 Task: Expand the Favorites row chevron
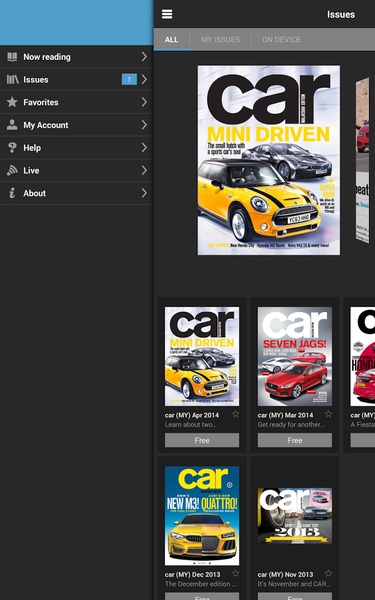click(144, 102)
